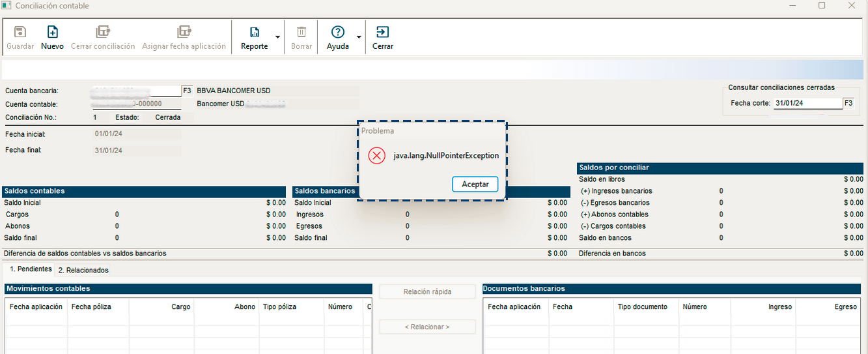
Task: Click the < Relacionar > button
Action: pyautogui.click(x=427, y=327)
